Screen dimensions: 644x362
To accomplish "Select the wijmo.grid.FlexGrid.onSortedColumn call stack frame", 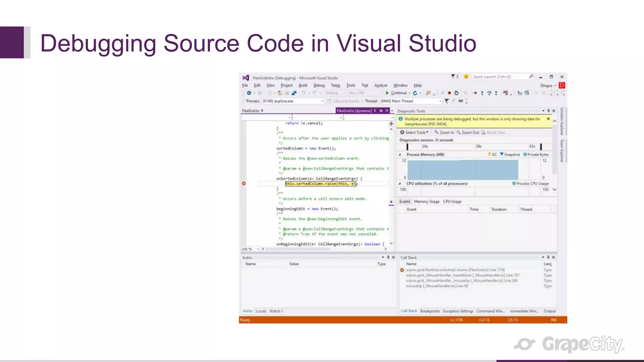I will [x=455, y=270].
